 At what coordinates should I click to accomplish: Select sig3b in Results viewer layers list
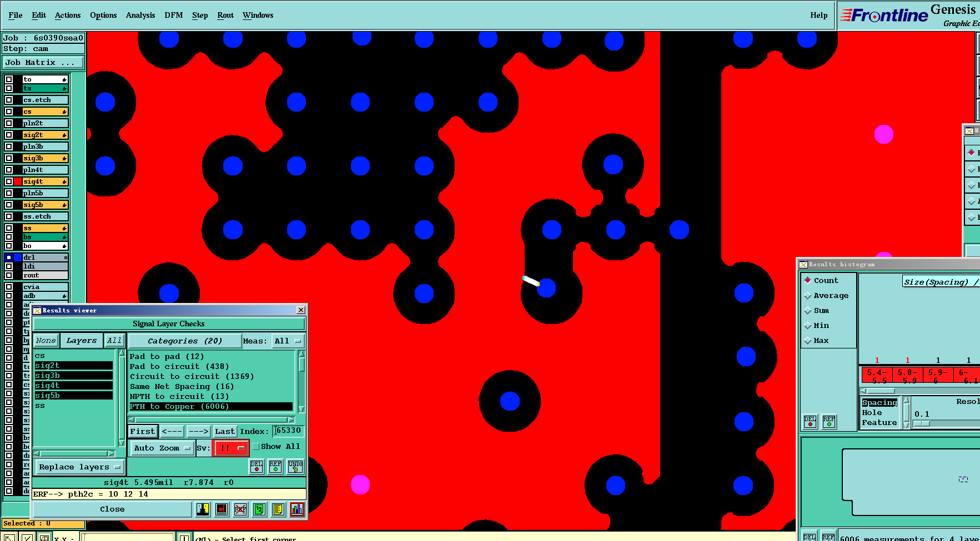point(73,375)
